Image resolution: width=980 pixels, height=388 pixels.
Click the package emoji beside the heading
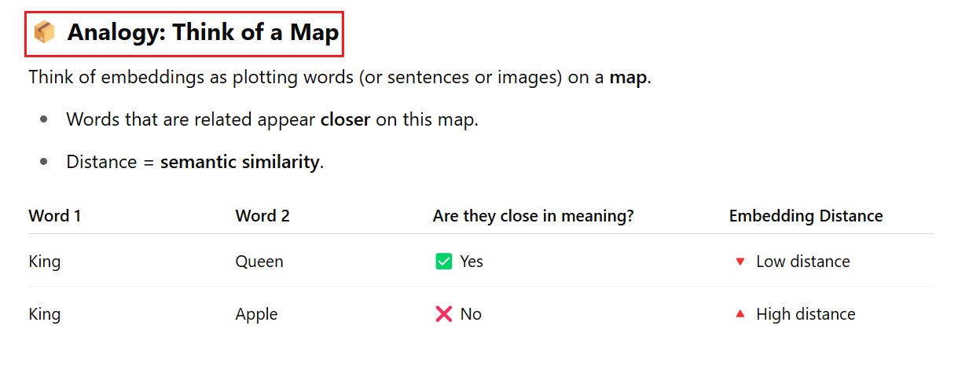(44, 33)
